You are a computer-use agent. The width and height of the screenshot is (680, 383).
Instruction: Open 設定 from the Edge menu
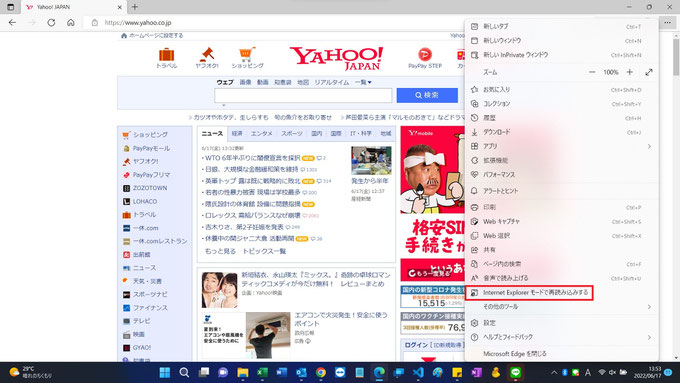click(562, 323)
